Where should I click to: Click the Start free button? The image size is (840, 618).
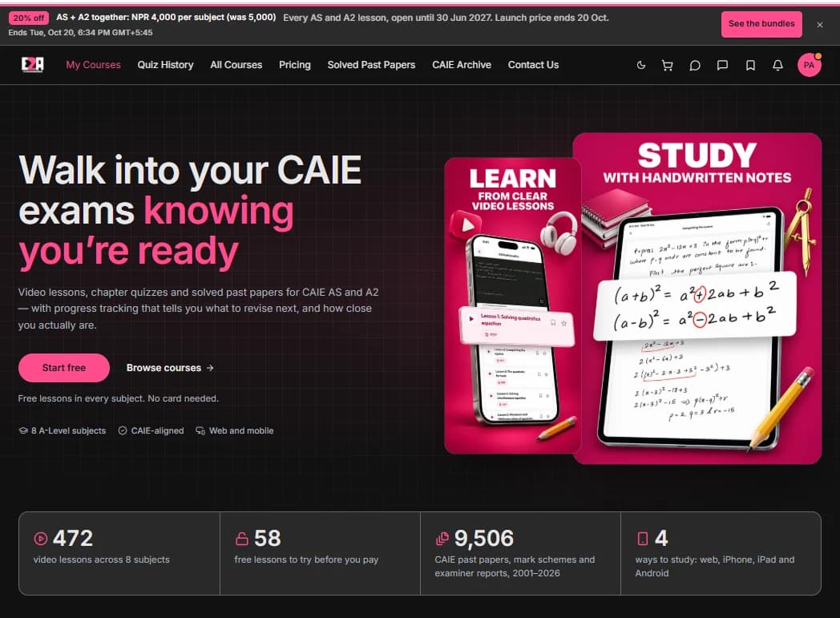pos(64,368)
